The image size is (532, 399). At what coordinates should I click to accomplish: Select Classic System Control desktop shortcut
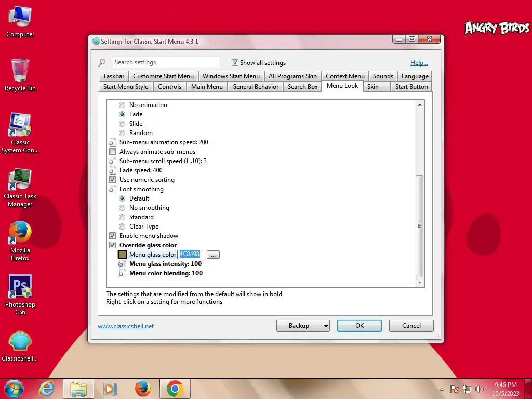[x=20, y=133]
